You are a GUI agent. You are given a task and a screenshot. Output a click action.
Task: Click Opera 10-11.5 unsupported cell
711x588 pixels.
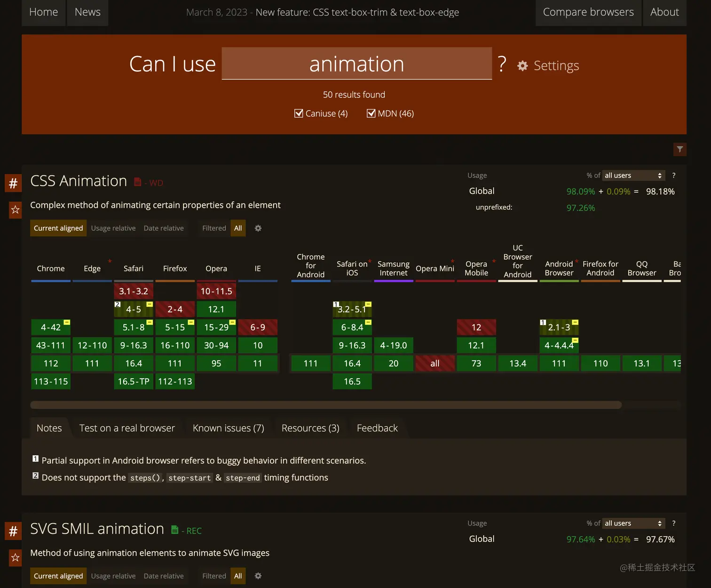pos(216,291)
